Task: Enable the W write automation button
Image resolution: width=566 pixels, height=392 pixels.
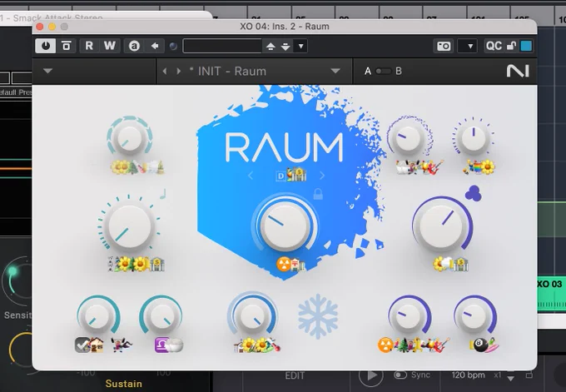Action: 109,46
